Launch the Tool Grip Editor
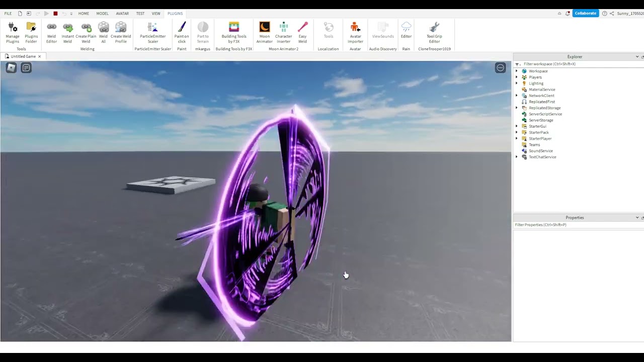Screen dimensions: 644x362 [434, 33]
